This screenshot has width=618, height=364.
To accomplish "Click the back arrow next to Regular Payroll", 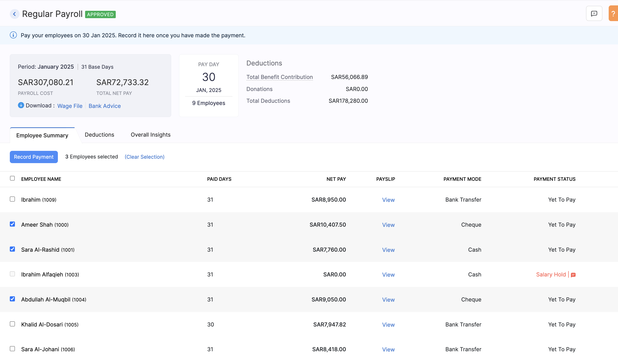I will tap(14, 14).
